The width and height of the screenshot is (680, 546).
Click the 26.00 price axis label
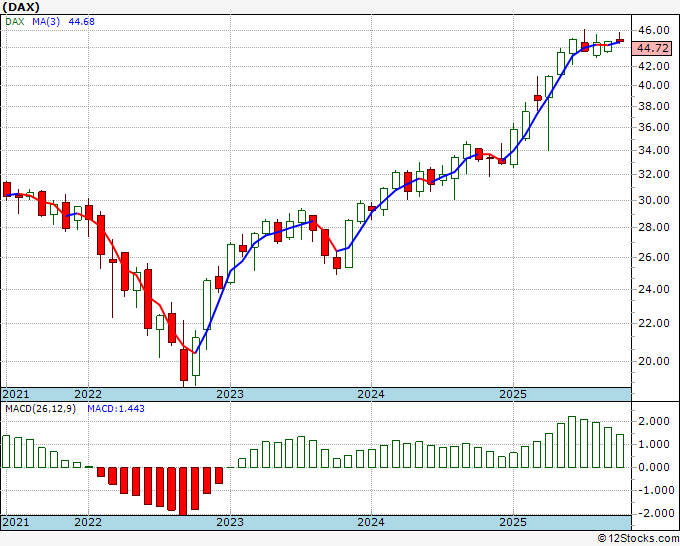tap(654, 257)
